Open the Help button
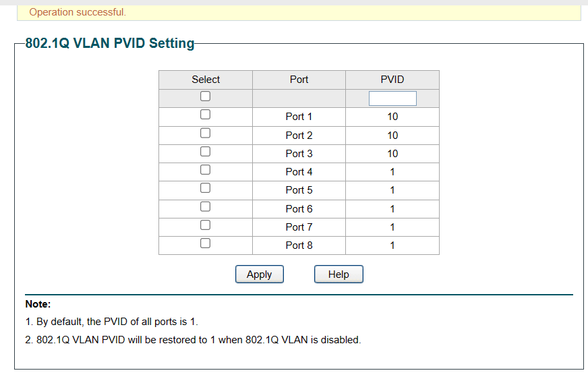 coord(339,274)
